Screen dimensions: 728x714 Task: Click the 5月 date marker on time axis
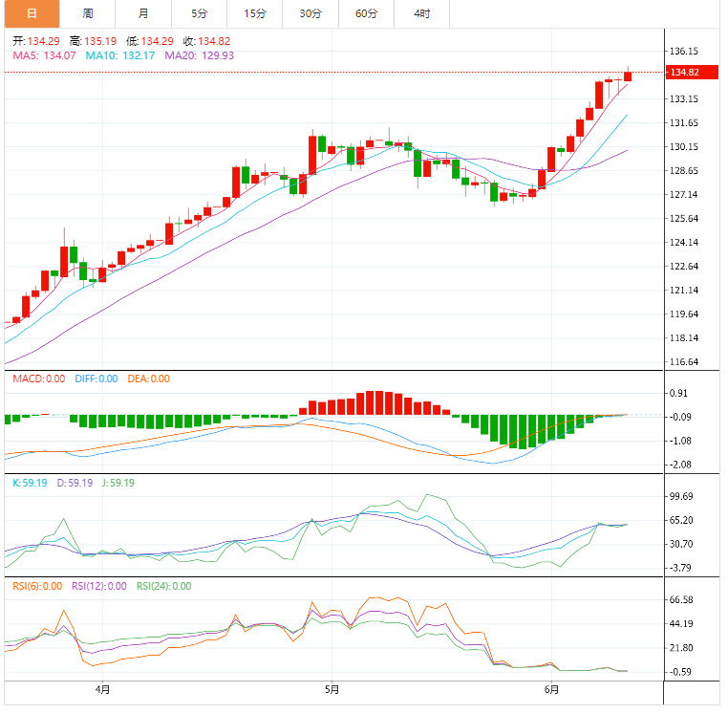point(332,689)
